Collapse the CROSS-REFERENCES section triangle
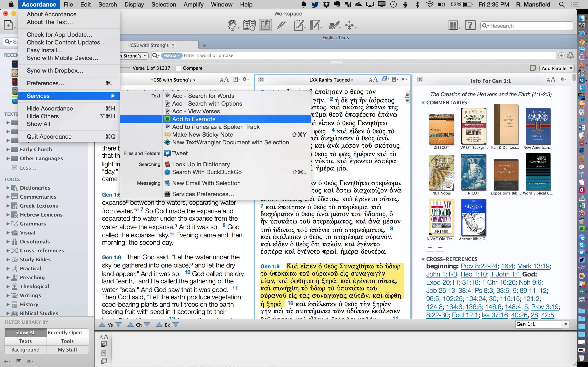 click(423, 259)
